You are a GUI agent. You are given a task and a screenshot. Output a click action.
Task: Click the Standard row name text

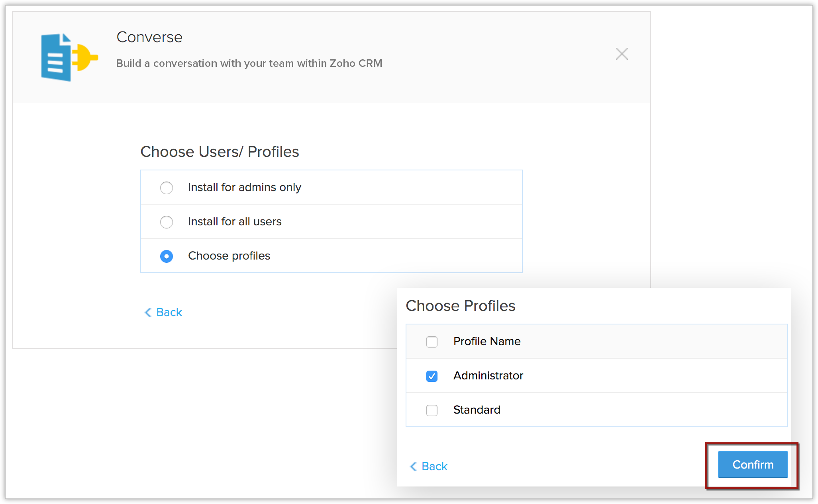477,410
